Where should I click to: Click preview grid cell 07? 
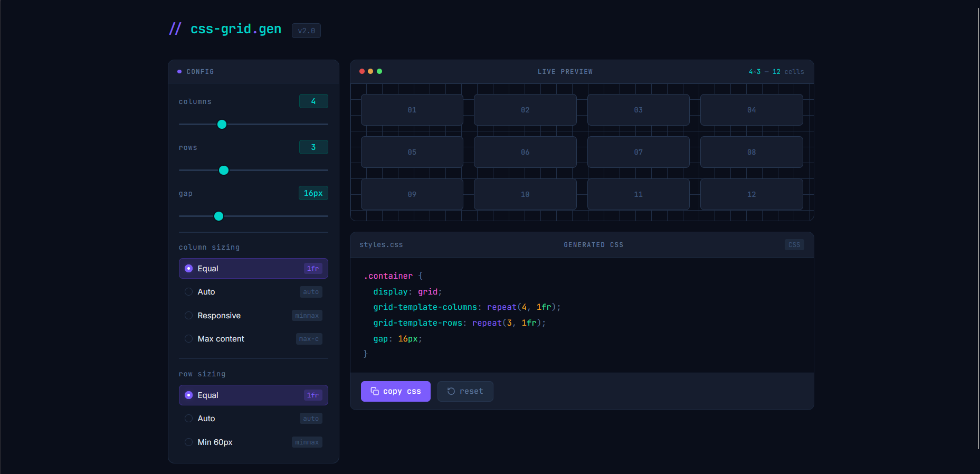[x=639, y=152]
